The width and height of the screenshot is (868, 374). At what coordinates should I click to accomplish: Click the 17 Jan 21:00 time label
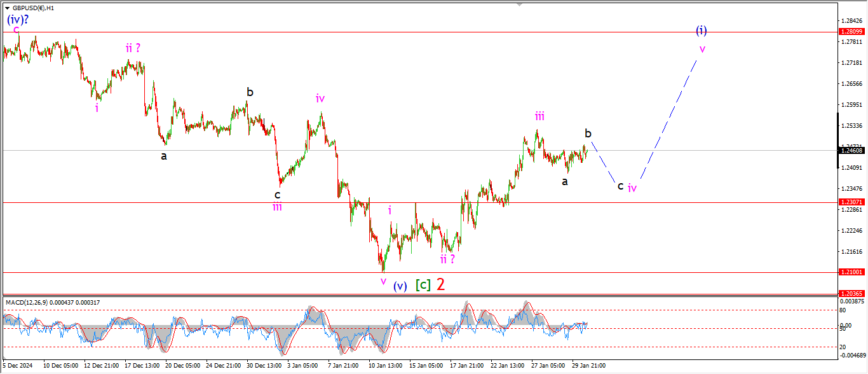(468, 366)
